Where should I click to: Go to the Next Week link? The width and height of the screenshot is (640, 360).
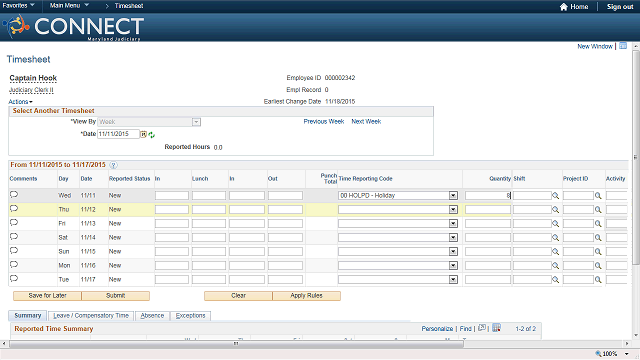tap(366, 122)
